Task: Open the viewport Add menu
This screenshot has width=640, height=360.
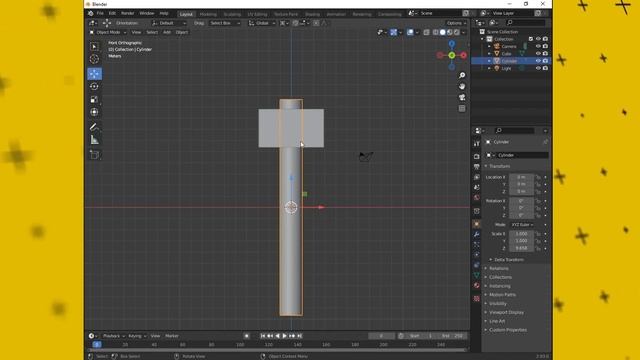Action: pos(167,32)
